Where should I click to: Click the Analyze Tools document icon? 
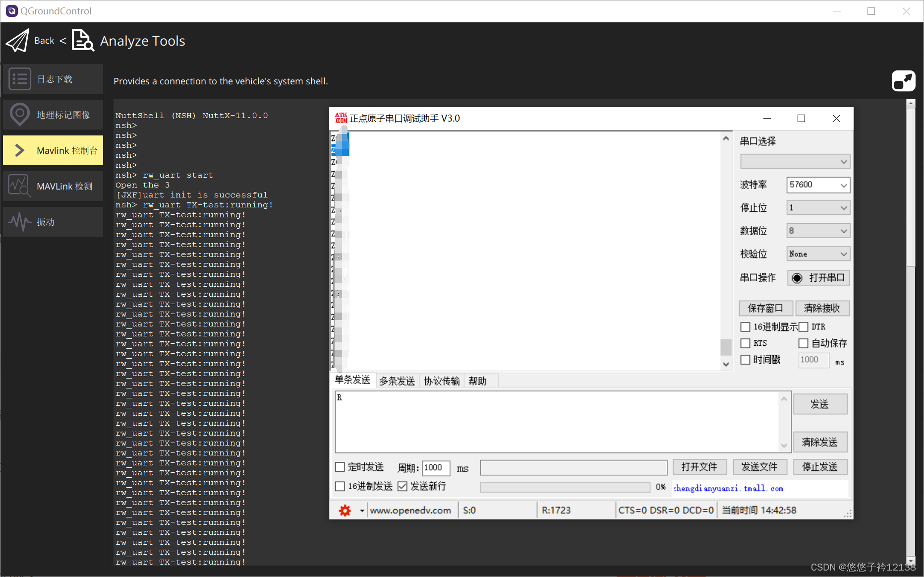tap(83, 40)
